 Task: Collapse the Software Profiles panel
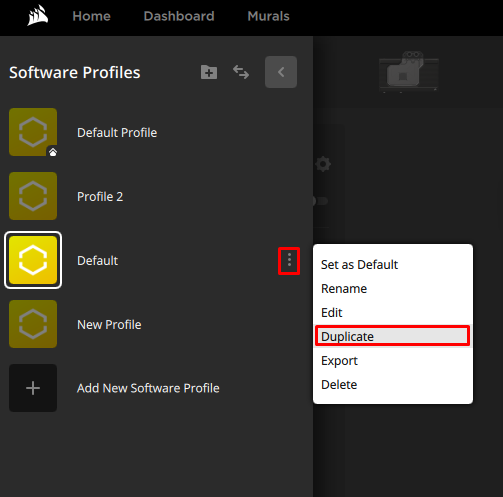281,72
